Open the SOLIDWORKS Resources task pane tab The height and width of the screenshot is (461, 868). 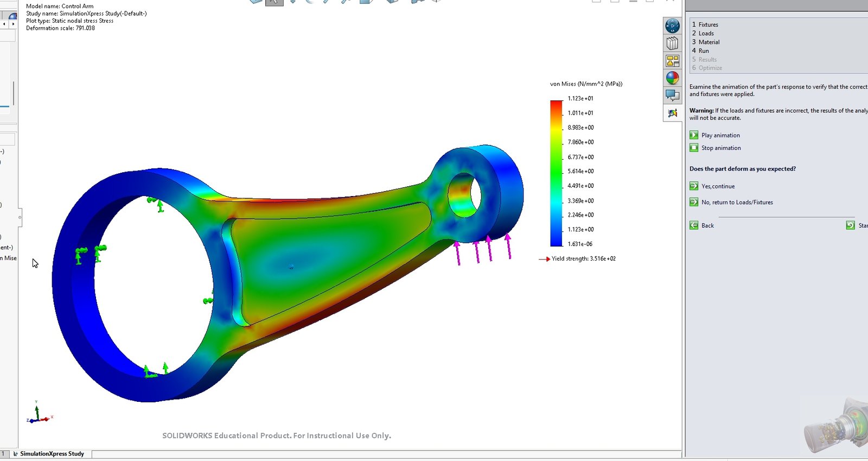point(672,26)
